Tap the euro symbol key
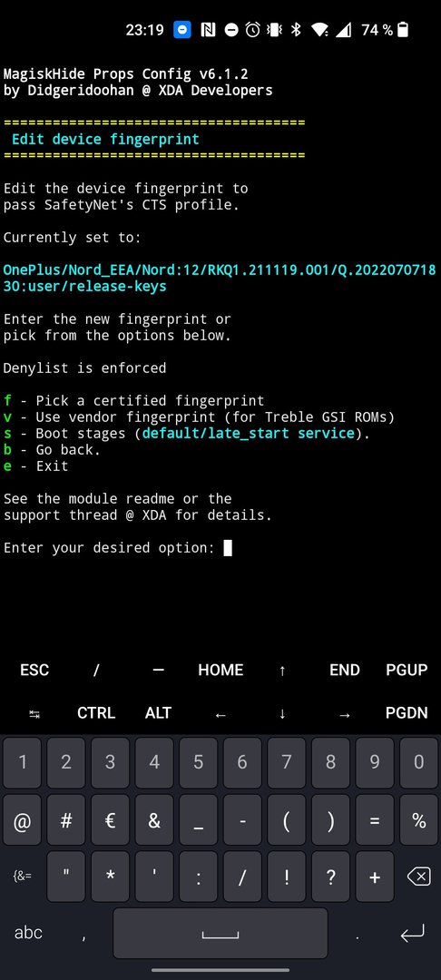This screenshot has height=980, width=441. [110, 820]
